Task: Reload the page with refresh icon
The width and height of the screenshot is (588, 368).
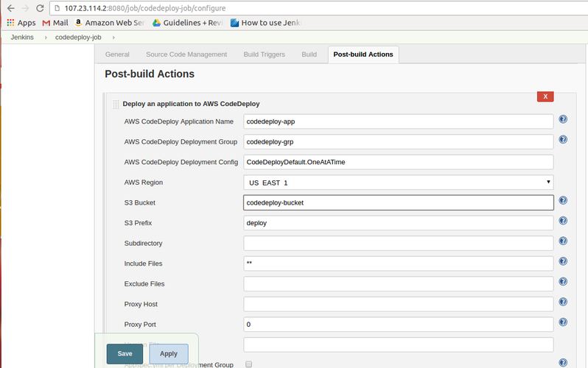Action: [x=40, y=8]
